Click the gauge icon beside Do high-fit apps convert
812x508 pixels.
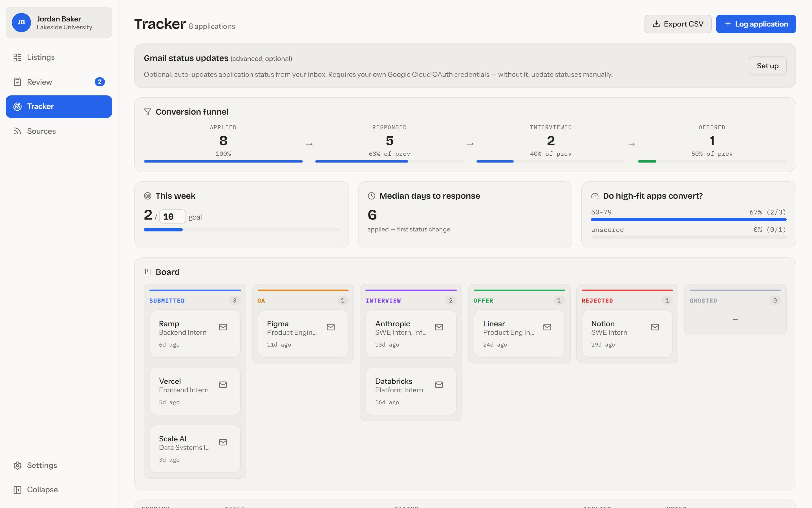coord(595,196)
